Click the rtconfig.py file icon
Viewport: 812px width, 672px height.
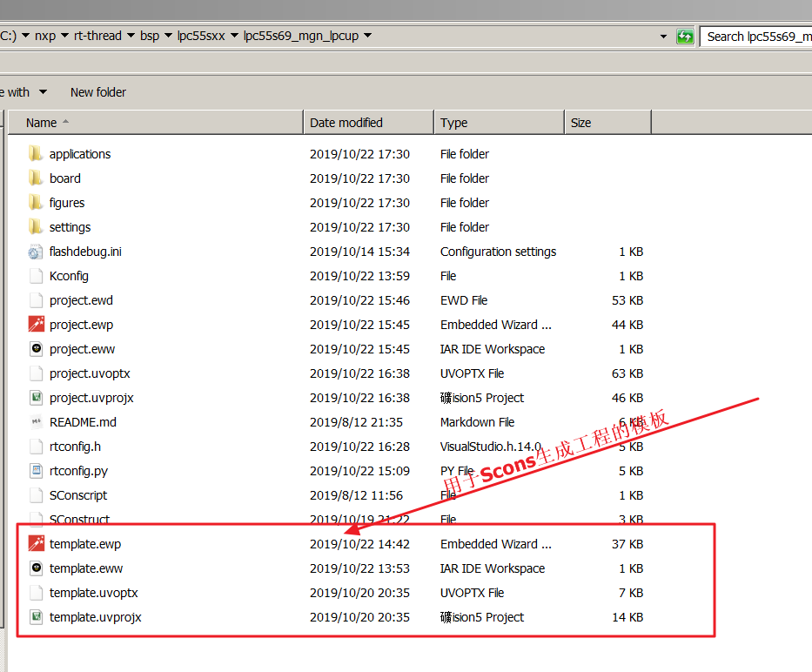click(36, 471)
